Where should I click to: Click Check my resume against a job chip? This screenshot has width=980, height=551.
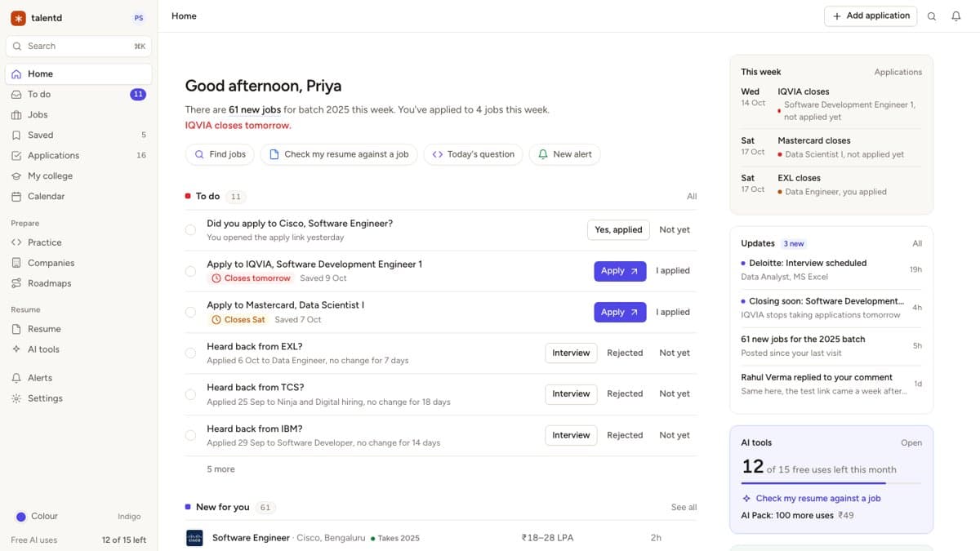(339, 154)
